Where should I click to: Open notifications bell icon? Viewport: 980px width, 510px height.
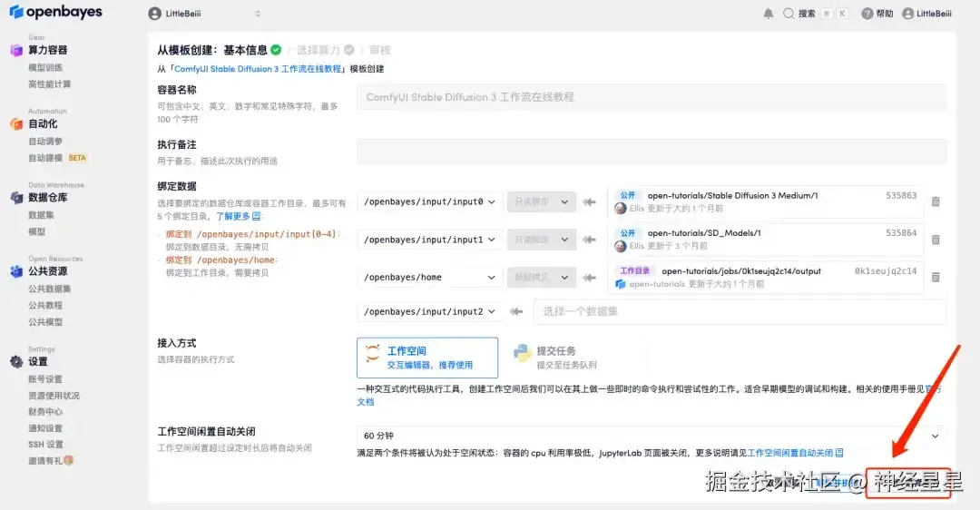(x=769, y=14)
